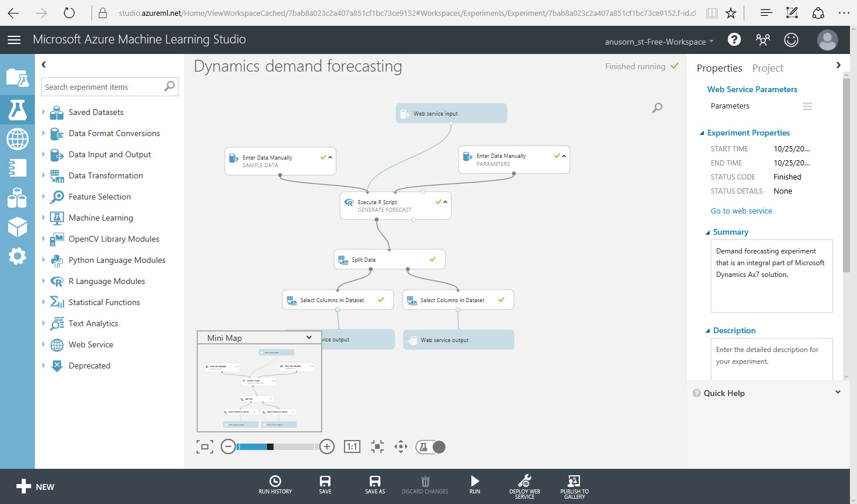Collapse the Experiment Properties section
This screenshot has width=857, height=504.
(x=702, y=133)
